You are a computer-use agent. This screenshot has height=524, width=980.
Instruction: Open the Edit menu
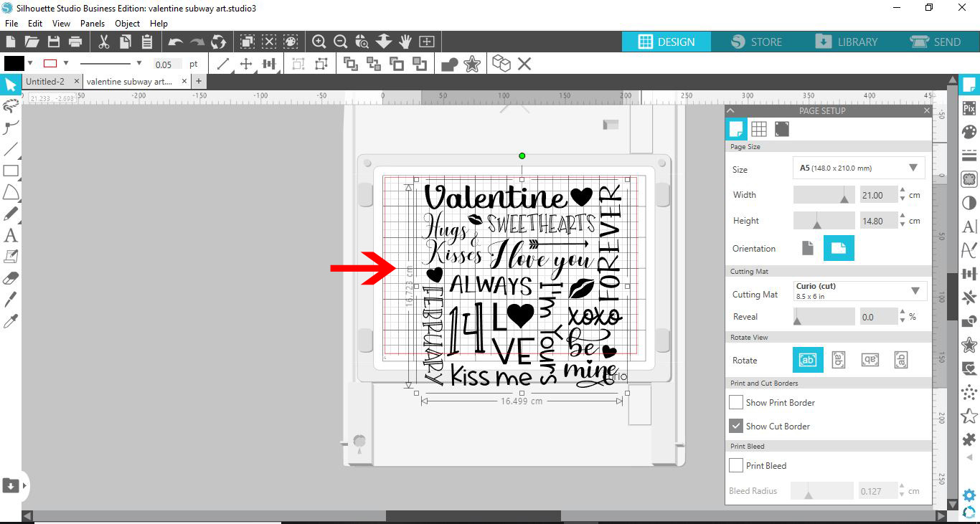click(x=35, y=24)
